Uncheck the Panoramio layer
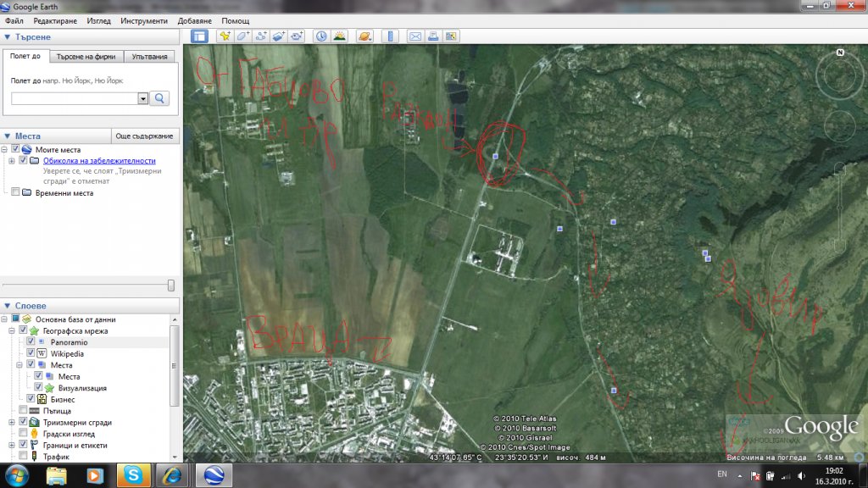Image resolution: width=868 pixels, height=488 pixels. point(31,342)
